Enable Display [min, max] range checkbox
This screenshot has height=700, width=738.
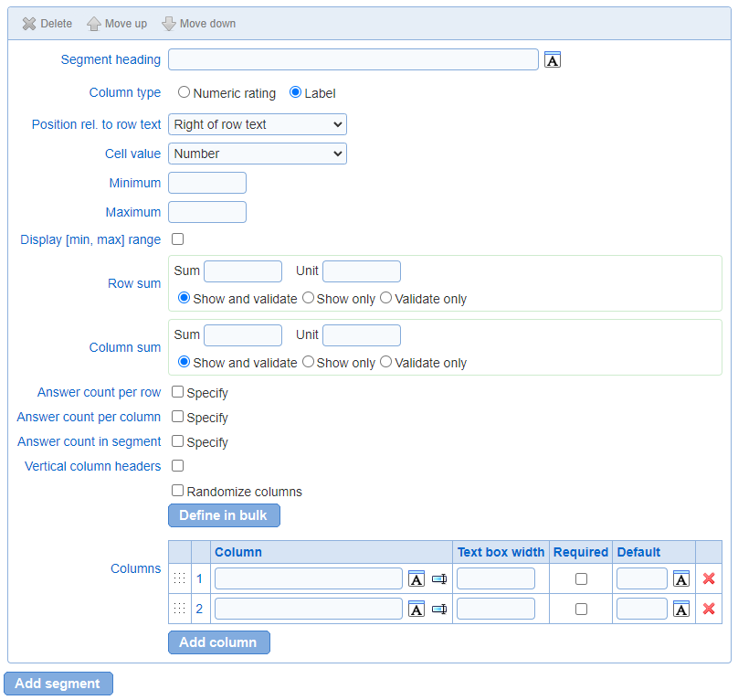point(177,239)
